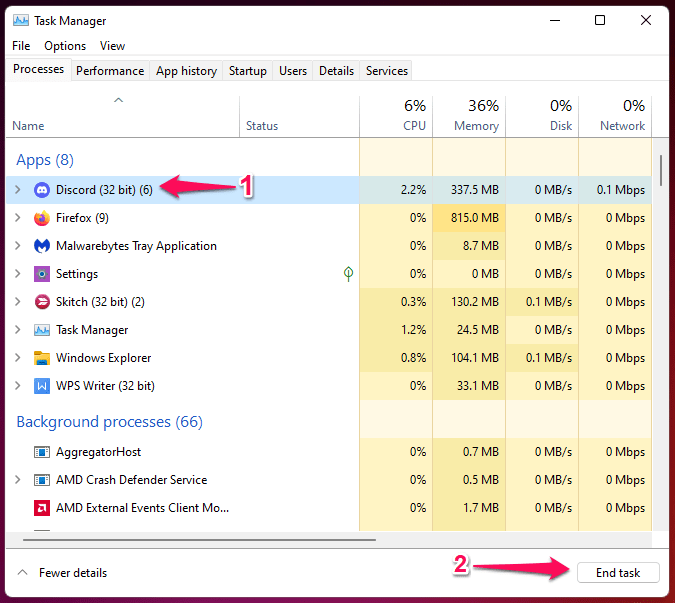Click the AMD Crash Defender Service icon
This screenshot has height=603, width=675.
pos(42,480)
